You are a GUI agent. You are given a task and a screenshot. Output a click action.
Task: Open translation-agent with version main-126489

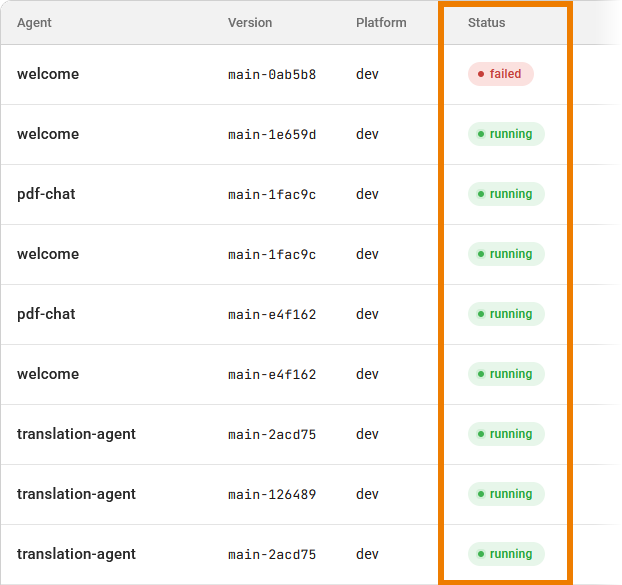(x=76, y=494)
